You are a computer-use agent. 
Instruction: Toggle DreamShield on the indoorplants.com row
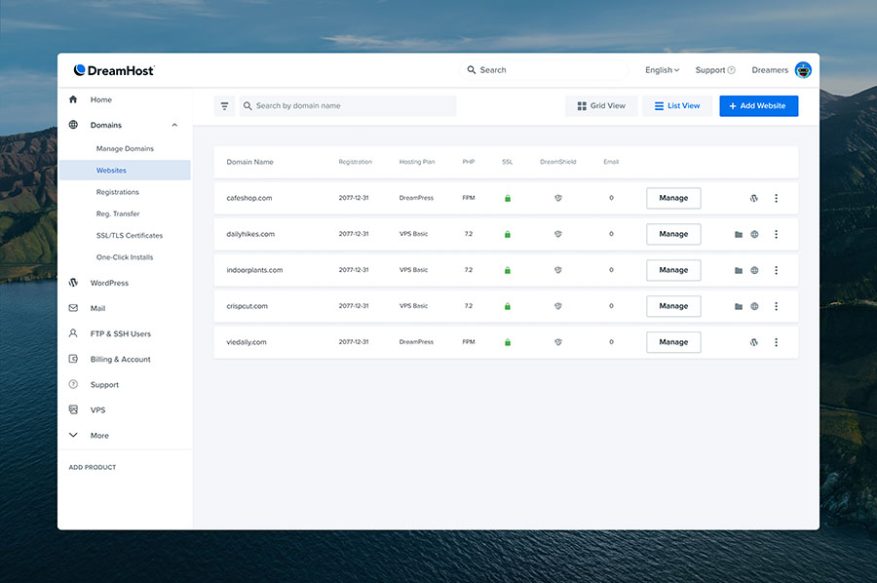[557, 270]
